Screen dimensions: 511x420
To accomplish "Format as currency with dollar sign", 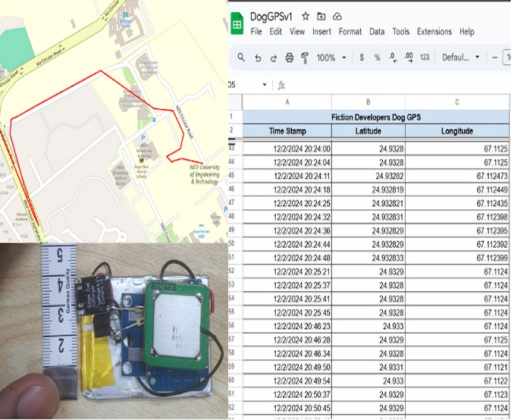I will [362, 58].
